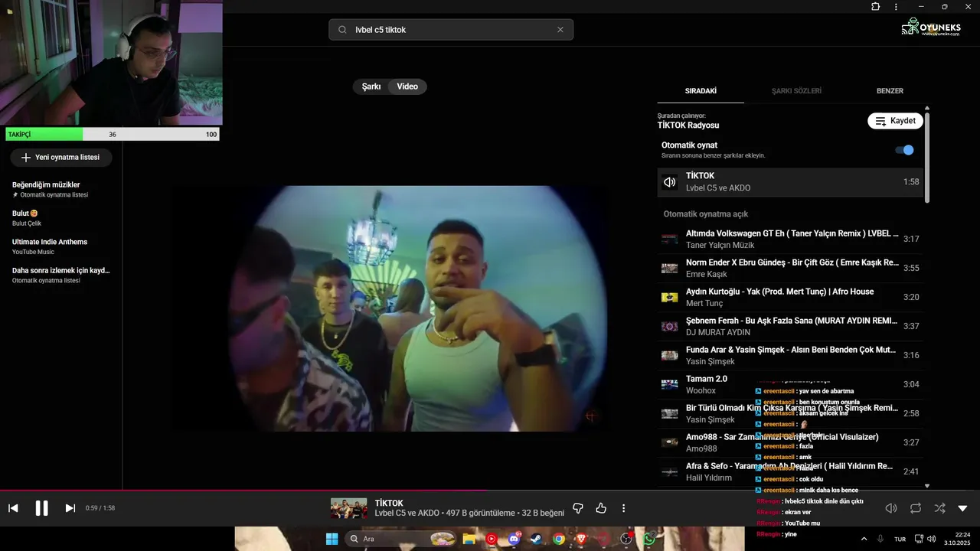
Task: Click the Altımda Volkswagen thumbnail in the queue
Action: [670, 239]
